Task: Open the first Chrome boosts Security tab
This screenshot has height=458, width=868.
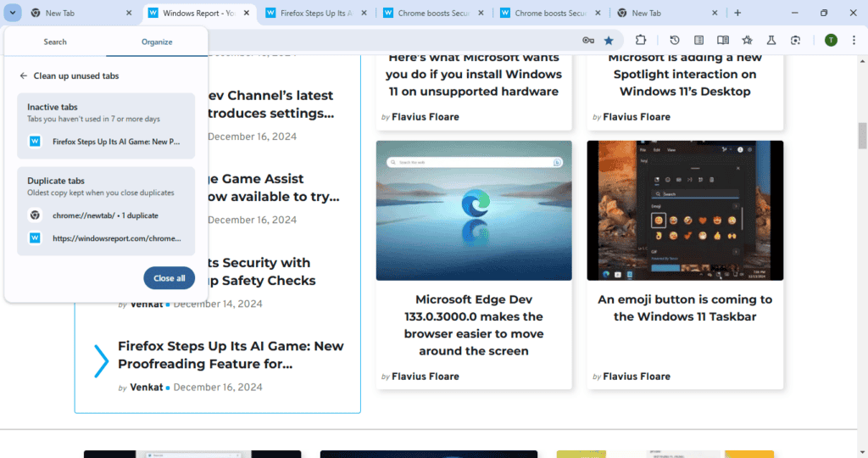Action: [x=433, y=13]
